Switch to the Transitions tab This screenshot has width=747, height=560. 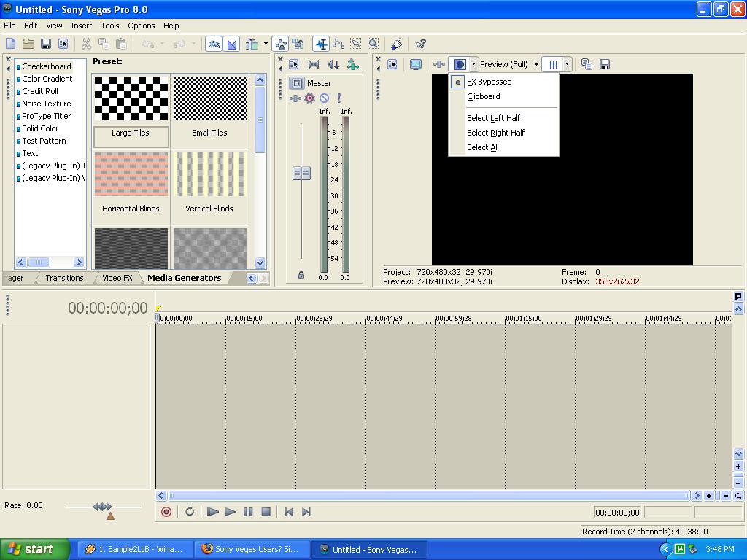tap(64, 278)
